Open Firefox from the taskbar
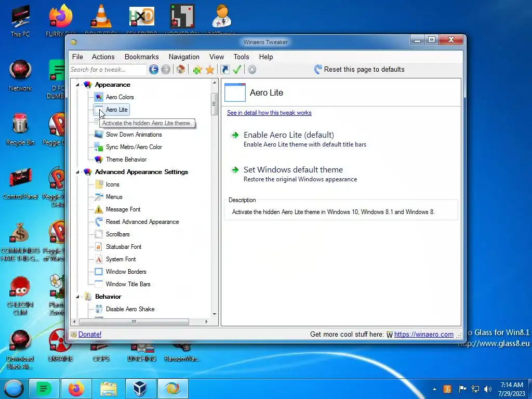 [x=76, y=389]
